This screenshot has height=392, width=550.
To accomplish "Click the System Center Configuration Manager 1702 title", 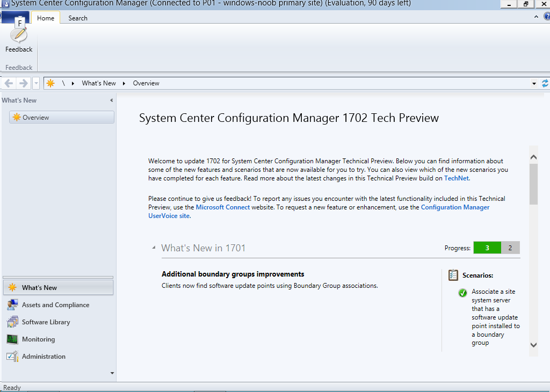I will (x=289, y=118).
